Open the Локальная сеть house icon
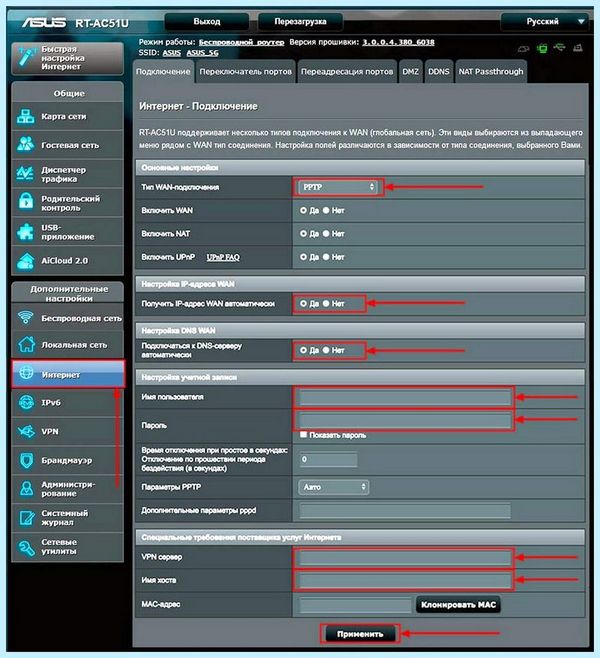The height and width of the screenshot is (658, 600). pyautogui.click(x=26, y=345)
